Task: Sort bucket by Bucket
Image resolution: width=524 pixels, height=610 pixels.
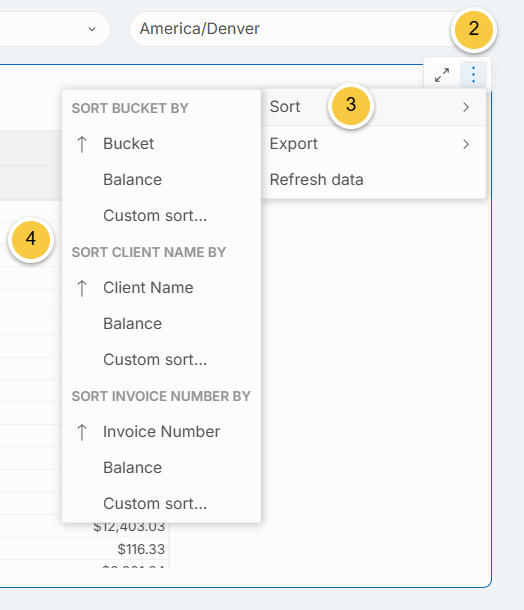Action: click(x=161, y=144)
